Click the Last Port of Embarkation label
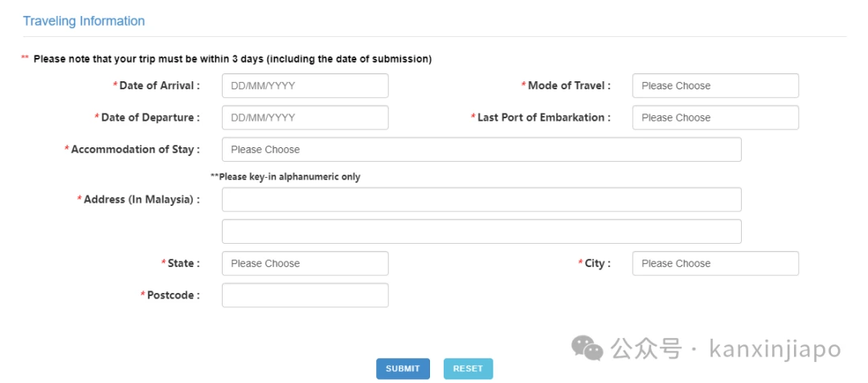Image resolution: width=868 pixels, height=383 pixels. pos(541,117)
